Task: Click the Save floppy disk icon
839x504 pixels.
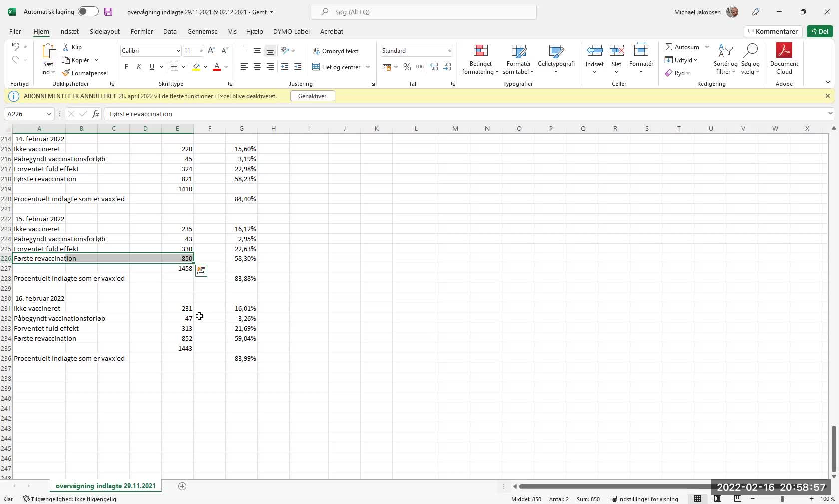Action: 108,12
